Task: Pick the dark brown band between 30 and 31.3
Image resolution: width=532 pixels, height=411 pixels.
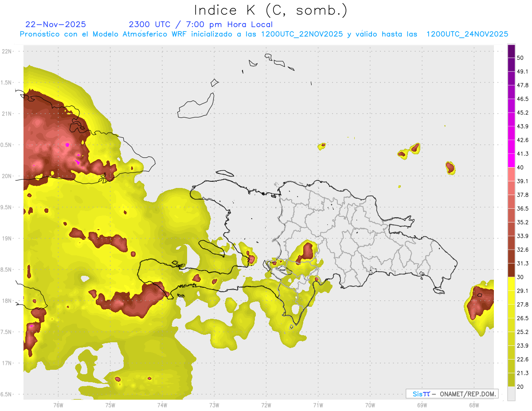Action: click(511, 270)
